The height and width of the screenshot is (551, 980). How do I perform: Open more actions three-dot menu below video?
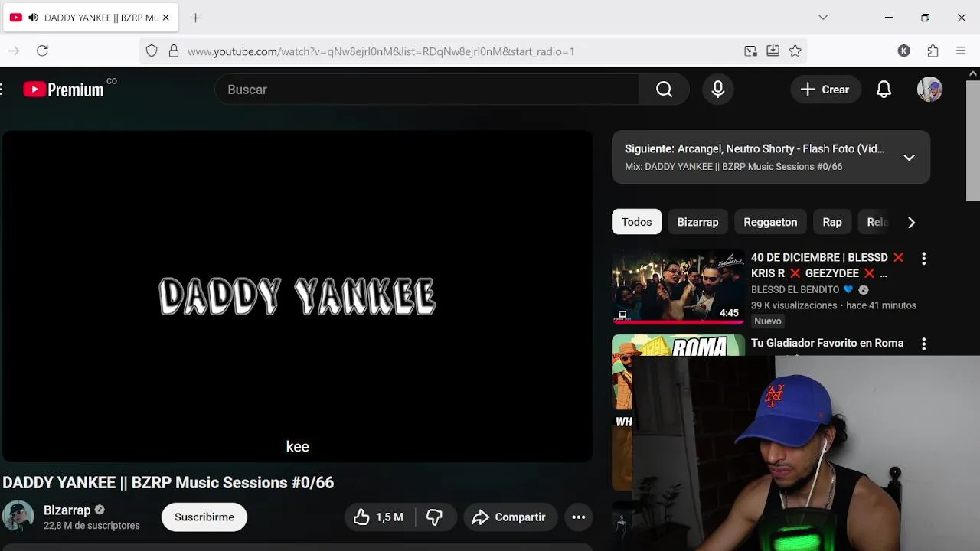(579, 517)
